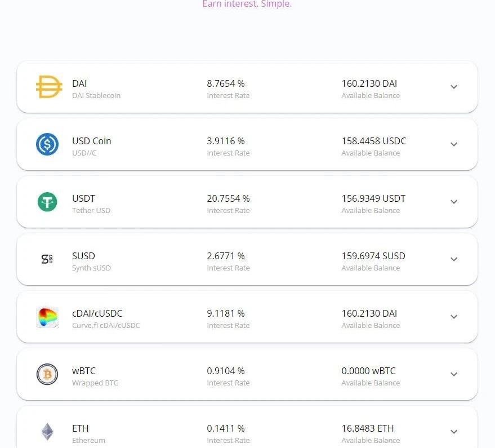This screenshot has height=448, width=495.
Task: Click the USD Coin logo icon
Action: pyautogui.click(x=47, y=145)
